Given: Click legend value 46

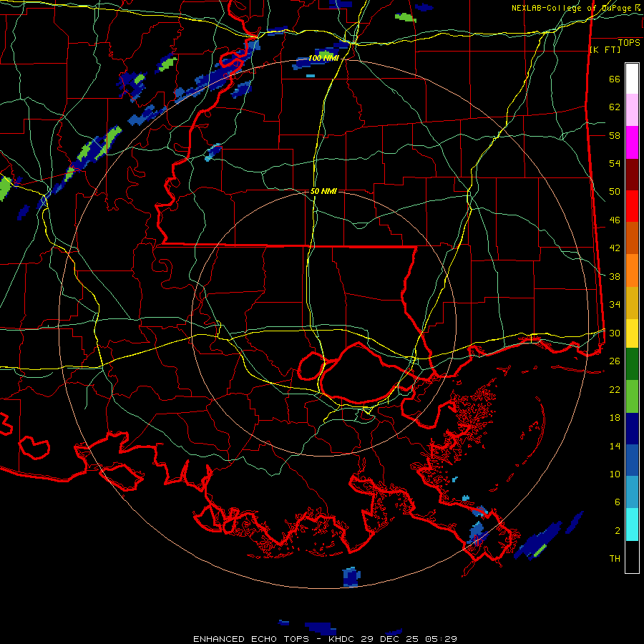Looking at the screenshot, I should click(615, 220).
